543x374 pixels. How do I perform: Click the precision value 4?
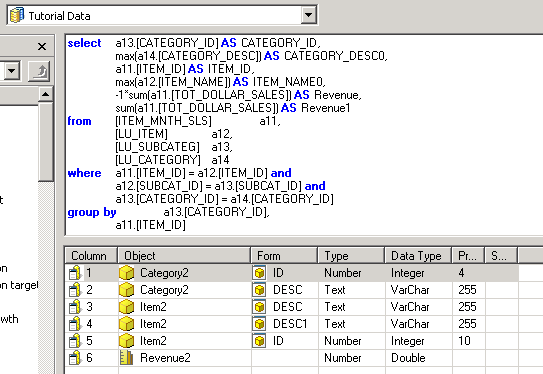pyautogui.click(x=461, y=273)
